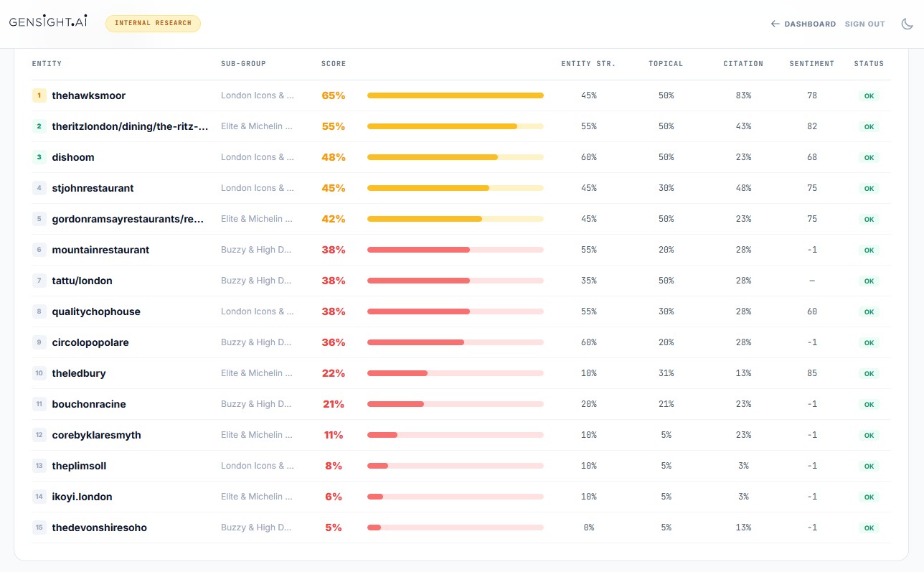Click the 82 sentiment value for theritzlondon
Screen dimensions: 924x572
(812, 126)
